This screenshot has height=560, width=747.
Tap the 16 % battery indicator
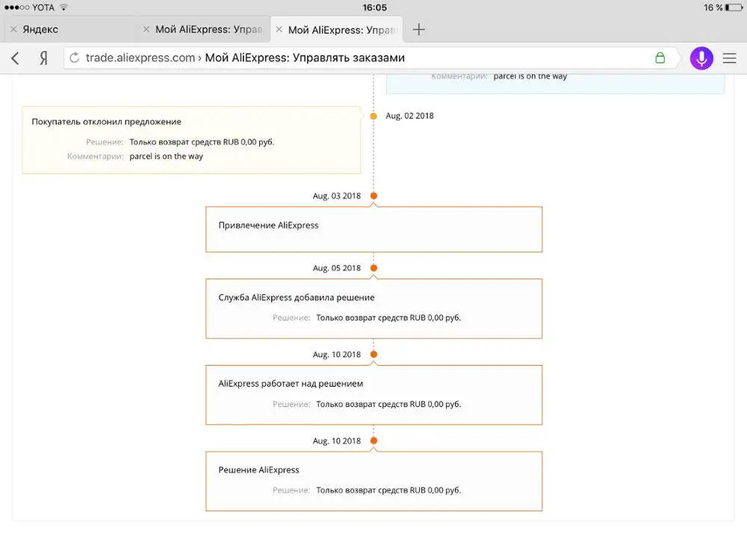[x=722, y=7]
